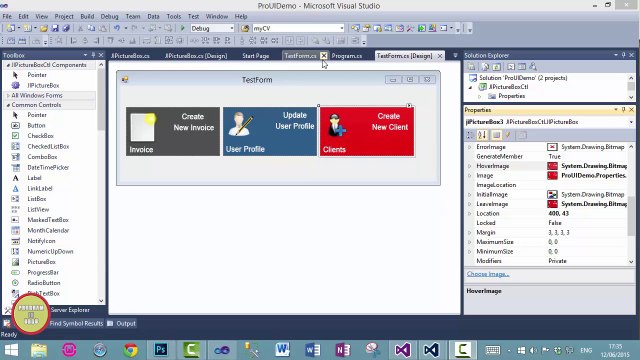Open the Build menu
Viewport: 640px width, 360px height.
pos(87,16)
